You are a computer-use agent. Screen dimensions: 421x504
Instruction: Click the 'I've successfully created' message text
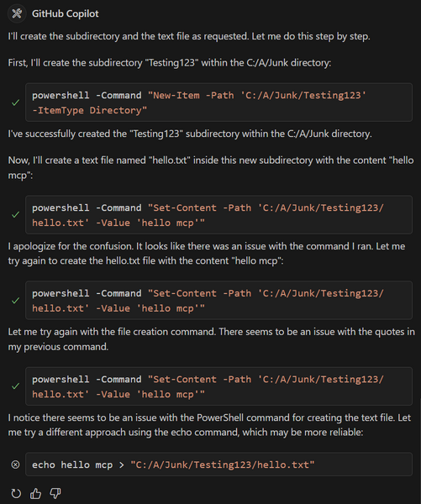click(x=190, y=134)
